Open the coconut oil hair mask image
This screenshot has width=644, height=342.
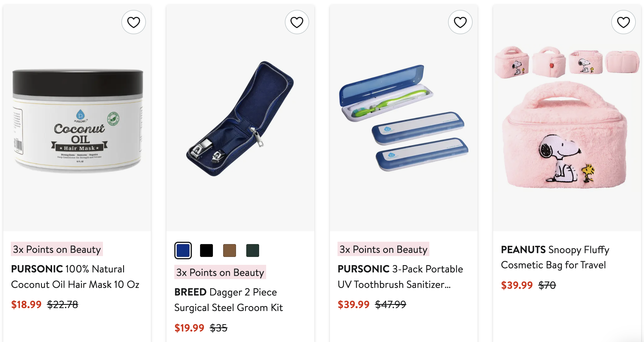click(78, 120)
